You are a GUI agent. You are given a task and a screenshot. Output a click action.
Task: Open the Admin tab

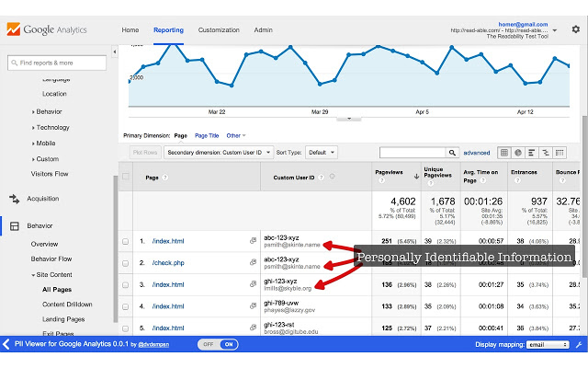coord(264,30)
